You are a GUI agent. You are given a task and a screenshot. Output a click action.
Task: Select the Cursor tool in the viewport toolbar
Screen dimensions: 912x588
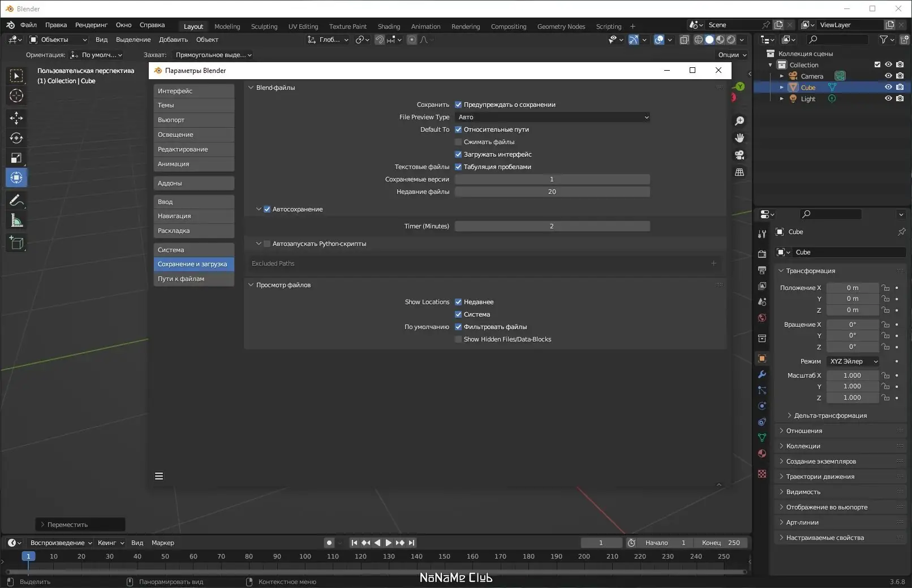pos(16,96)
